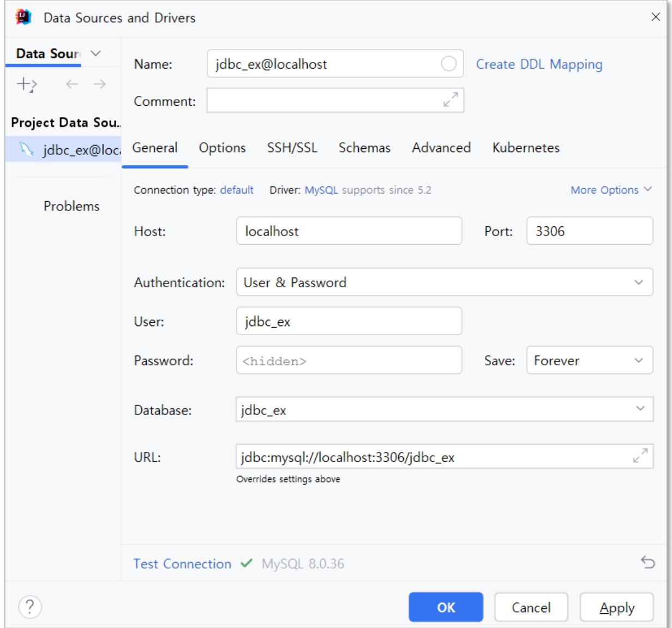
Task: Switch to the Kubernetes tab
Action: pyautogui.click(x=526, y=148)
